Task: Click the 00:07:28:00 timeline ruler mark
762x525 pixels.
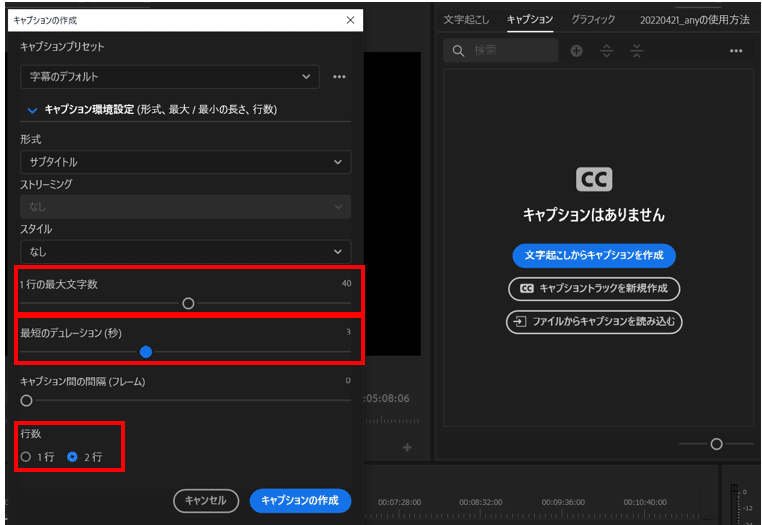Action: [x=399, y=502]
